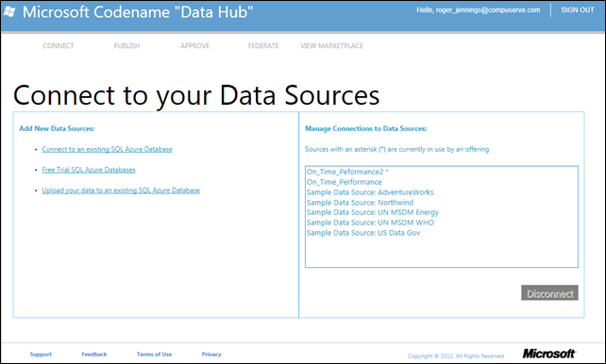Viewport: 606px width, 364px height.
Task: Open Connect to an existing SQL Azure Database
Action: tap(107, 149)
